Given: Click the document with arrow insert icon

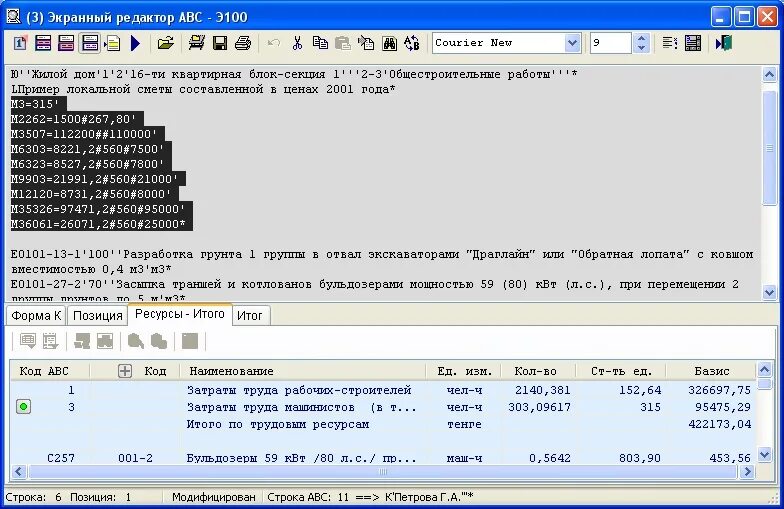Looking at the screenshot, I should click(366, 43).
